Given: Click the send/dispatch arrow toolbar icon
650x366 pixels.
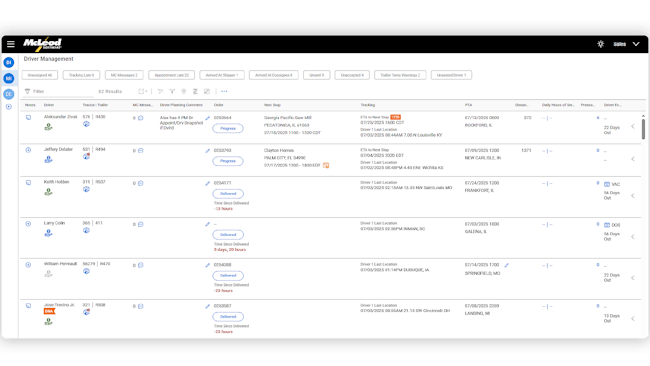Looking at the screenshot, I should [160, 91].
